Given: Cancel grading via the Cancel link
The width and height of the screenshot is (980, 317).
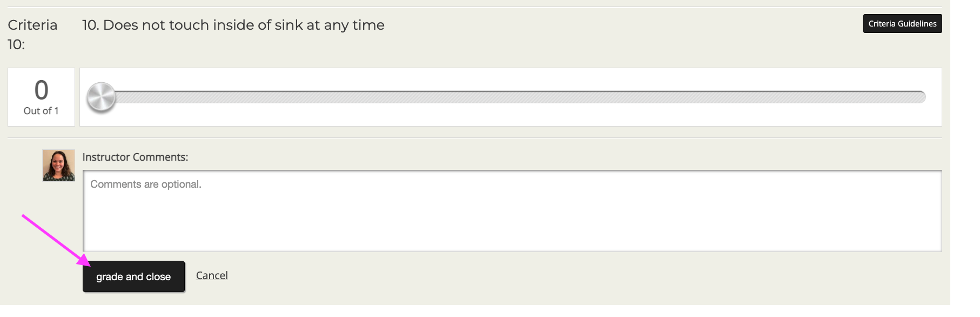Looking at the screenshot, I should pyautogui.click(x=212, y=275).
